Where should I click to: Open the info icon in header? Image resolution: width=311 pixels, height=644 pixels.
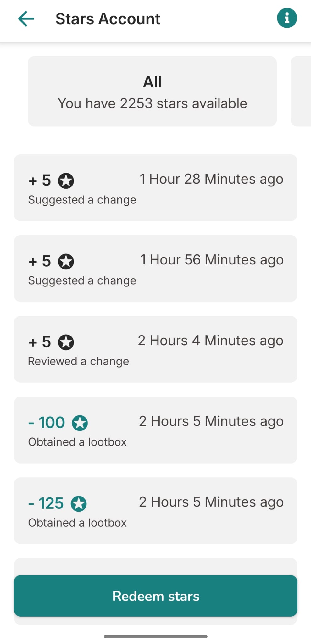[x=287, y=18]
